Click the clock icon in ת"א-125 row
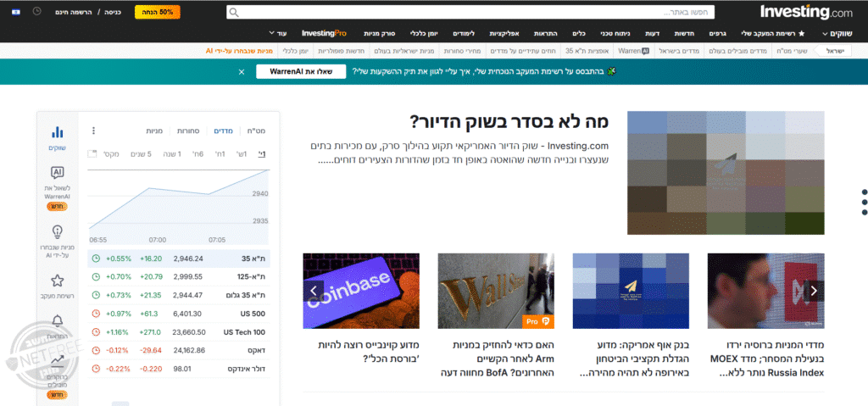 pyautogui.click(x=96, y=276)
